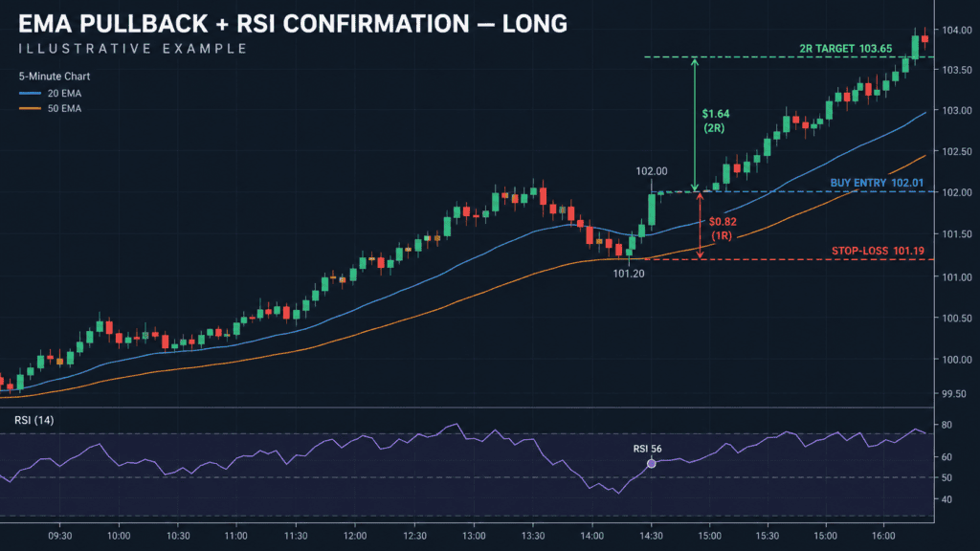Click the 13:30 time axis label
This screenshot has height=551, width=980.
[532, 536]
